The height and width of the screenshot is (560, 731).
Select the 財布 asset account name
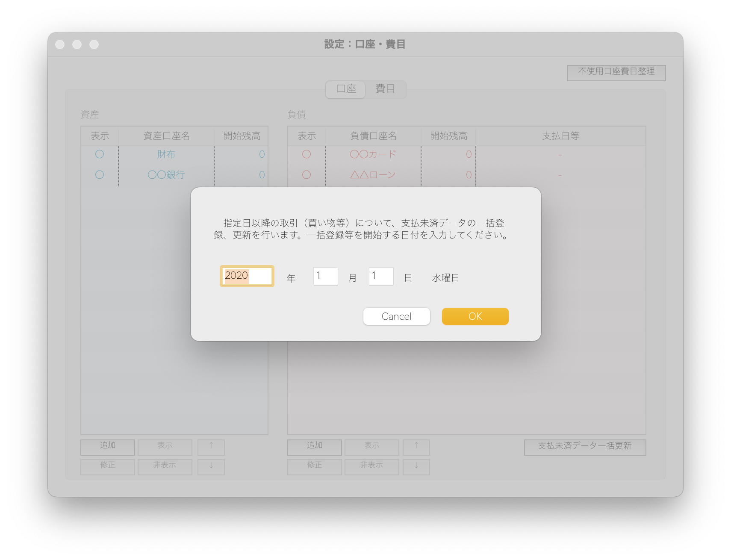[x=166, y=154]
